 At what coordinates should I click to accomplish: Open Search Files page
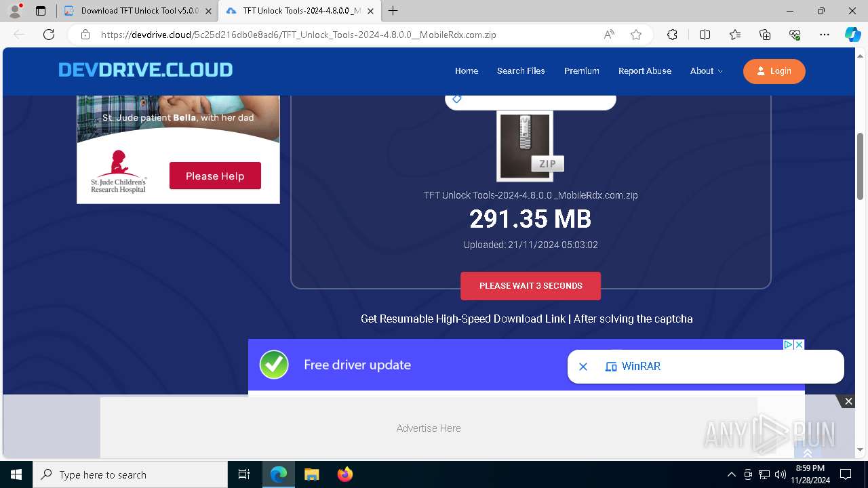pos(521,70)
